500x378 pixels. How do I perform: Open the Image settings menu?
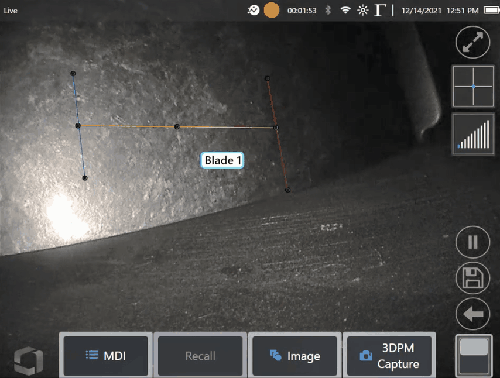[x=295, y=356]
